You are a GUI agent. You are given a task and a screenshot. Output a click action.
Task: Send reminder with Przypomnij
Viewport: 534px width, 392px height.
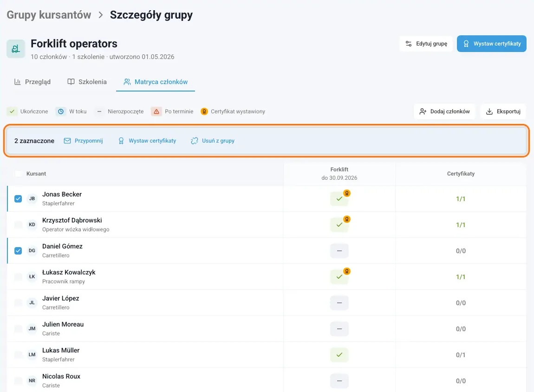tap(84, 141)
